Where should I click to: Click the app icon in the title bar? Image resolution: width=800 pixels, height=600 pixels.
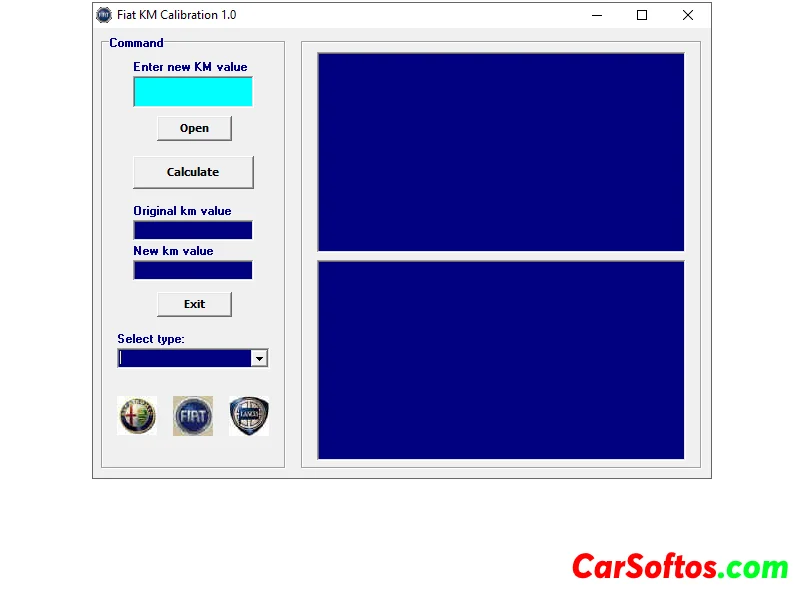click(104, 15)
